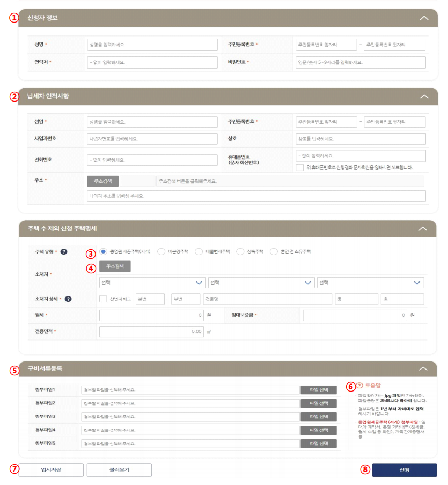Click the 불러오기 button
Image resolution: width=448 pixels, height=485 pixels.
tap(119, 470)
